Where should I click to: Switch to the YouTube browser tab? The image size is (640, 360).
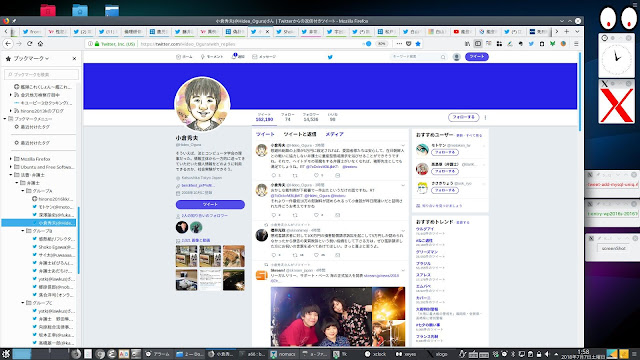(x=463, y=31)
